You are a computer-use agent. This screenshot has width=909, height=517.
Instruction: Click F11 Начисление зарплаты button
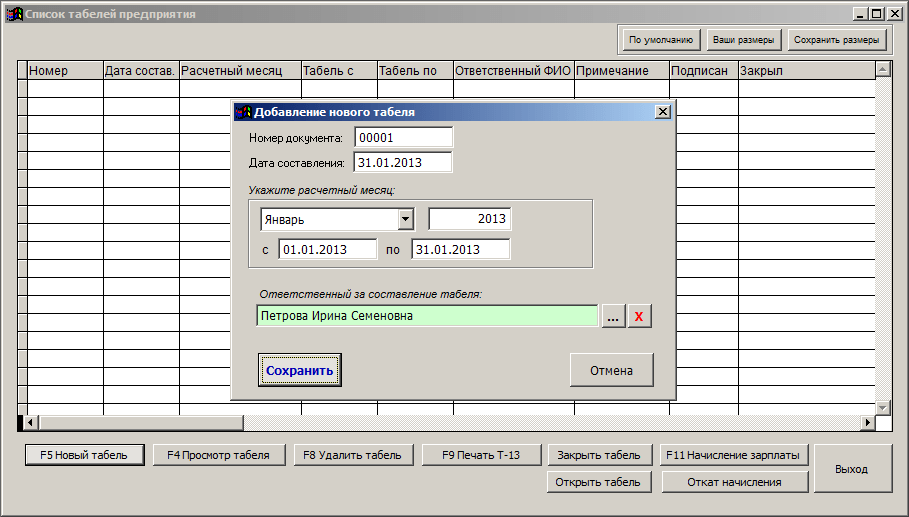(734, 455)
